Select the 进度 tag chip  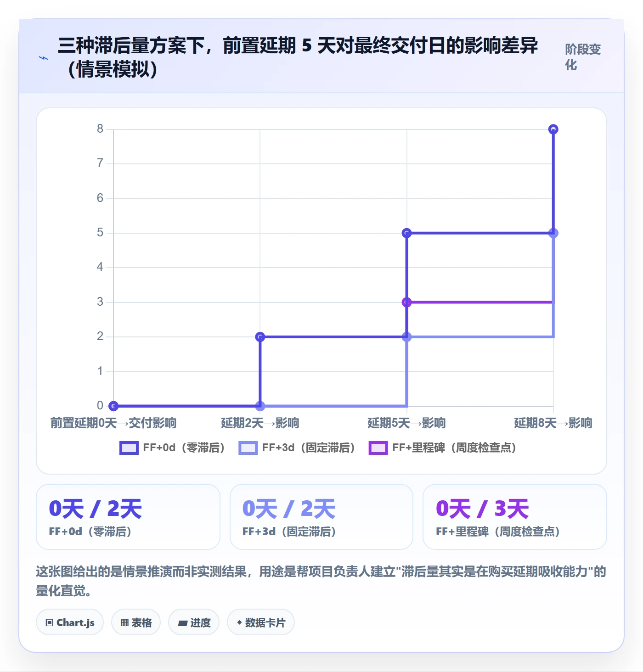[x=194, y=622]
